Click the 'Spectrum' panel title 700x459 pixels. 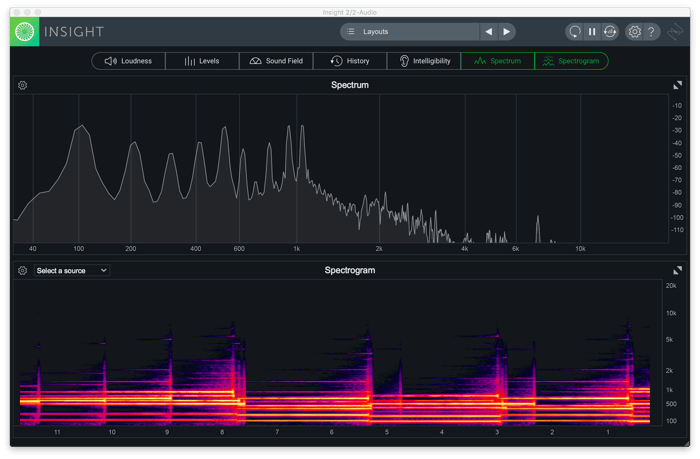tap(350, 85)
